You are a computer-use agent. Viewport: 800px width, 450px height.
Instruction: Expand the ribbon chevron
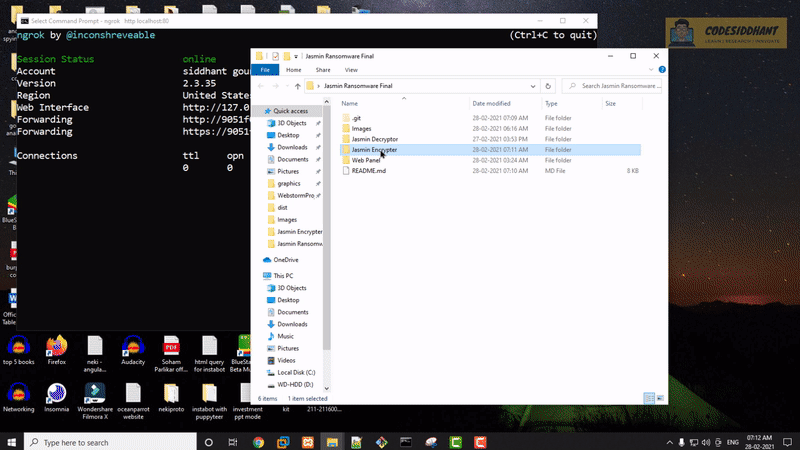[x=651, y=69]
